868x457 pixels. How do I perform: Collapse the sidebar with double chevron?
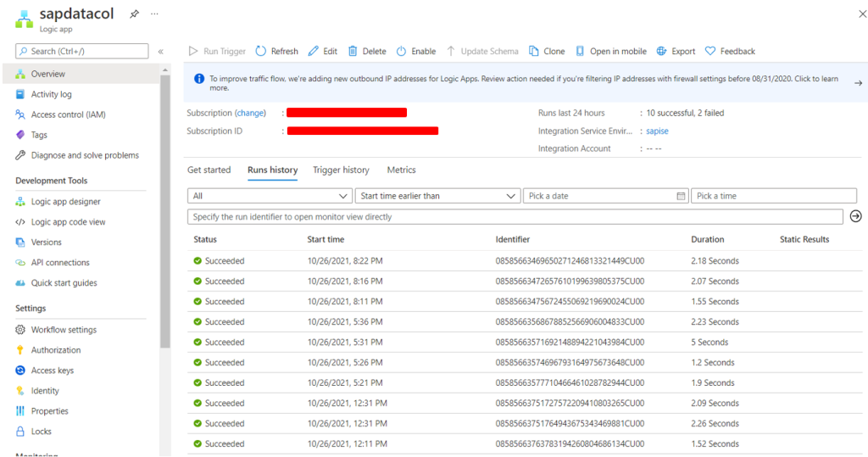pyautogui.click(x=160, y=52)
